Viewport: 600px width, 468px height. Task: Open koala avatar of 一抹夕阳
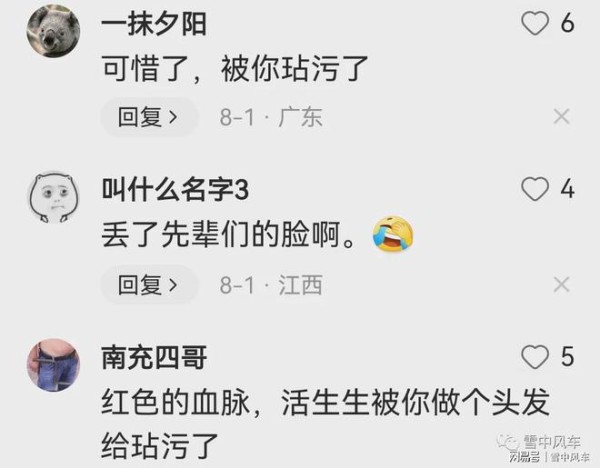pos(53,31)
